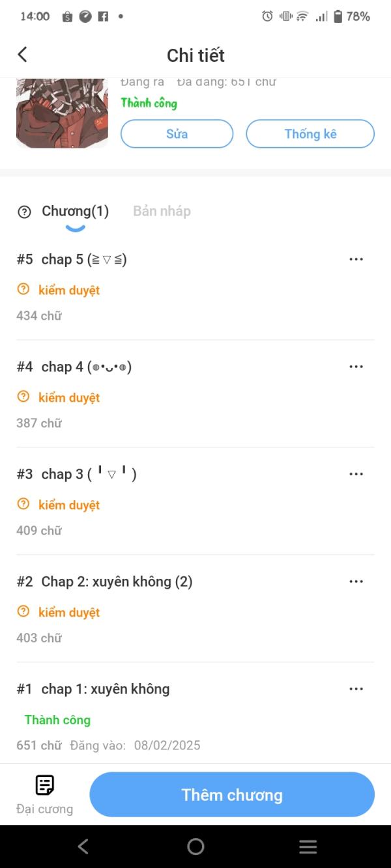Open three-dot menu for chap 1: xuyên không

tap(356, 689)
